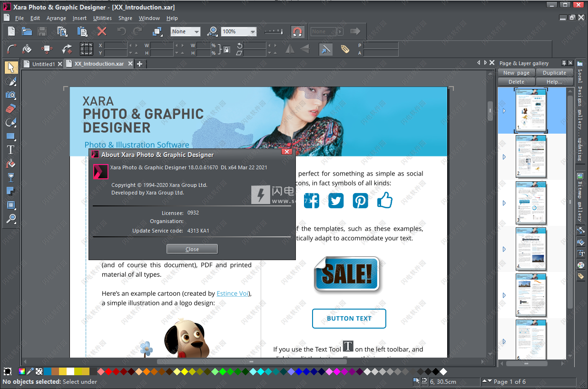
Task: Open the Estince Voi hyperlink
Action: pos(233,293)
